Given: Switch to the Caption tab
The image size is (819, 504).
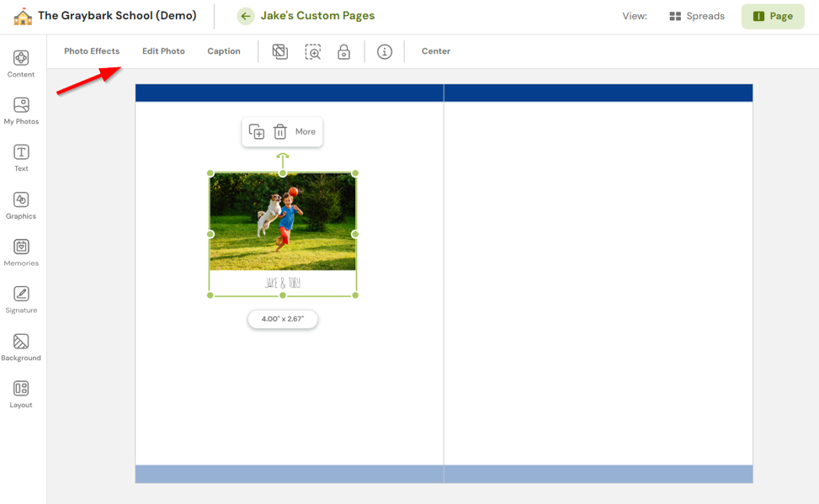Looking at the screenshot, I should (223, 50).
